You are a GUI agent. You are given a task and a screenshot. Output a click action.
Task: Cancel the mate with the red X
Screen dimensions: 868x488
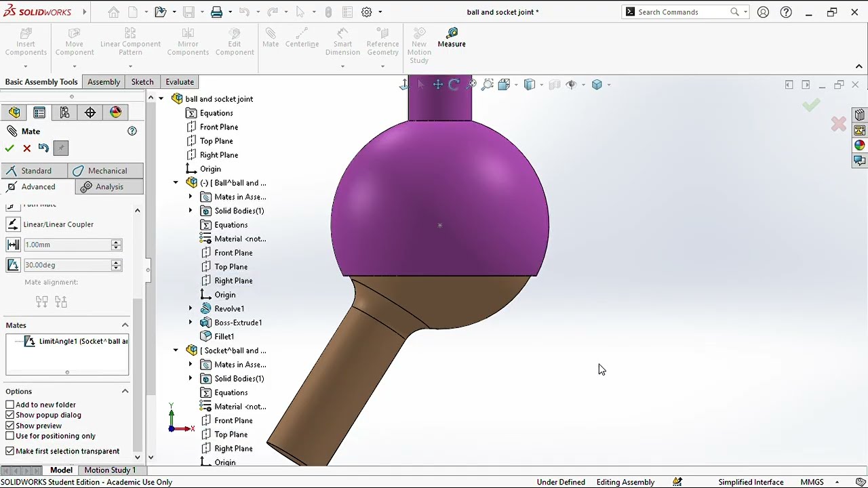(x=26, y=148)
